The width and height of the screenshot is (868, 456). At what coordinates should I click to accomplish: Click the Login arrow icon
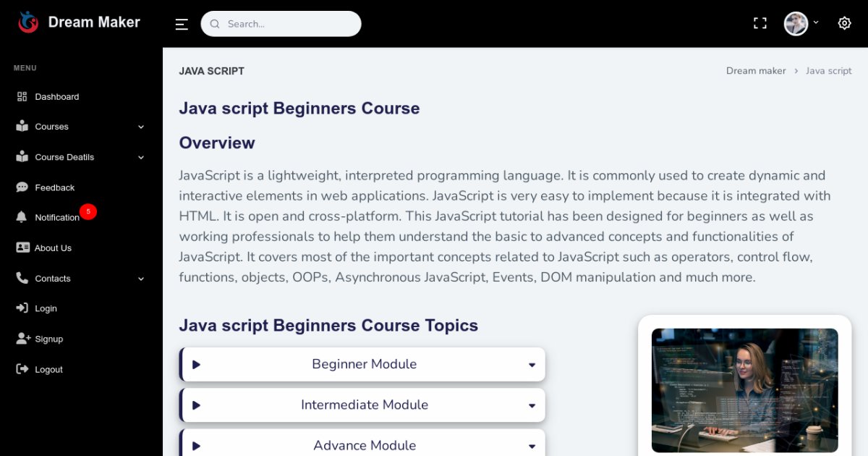(22, 308)
